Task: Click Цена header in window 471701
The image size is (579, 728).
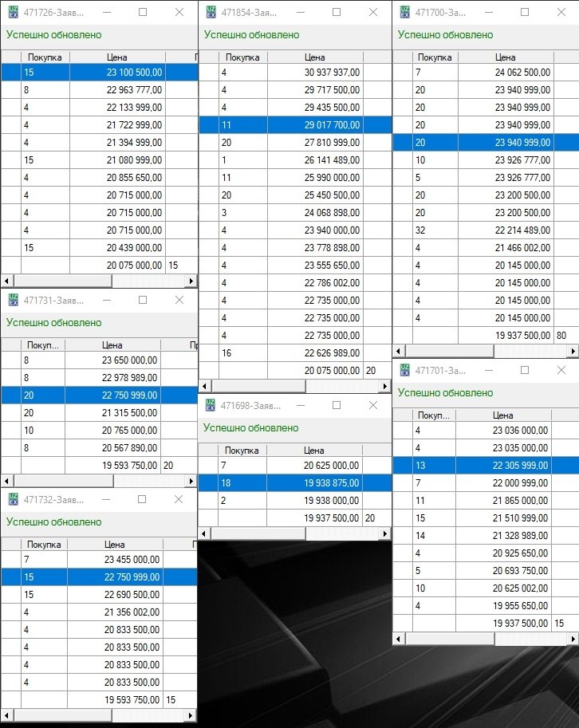Action: pyautogui.click(x=503, y=415)
